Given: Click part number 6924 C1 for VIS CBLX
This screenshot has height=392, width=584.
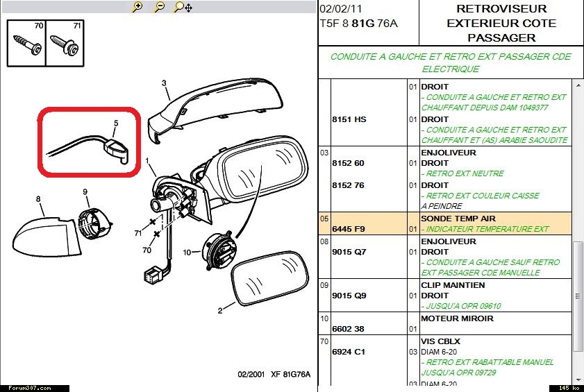Looking at the screenshot, I should (x=349, y=352).
